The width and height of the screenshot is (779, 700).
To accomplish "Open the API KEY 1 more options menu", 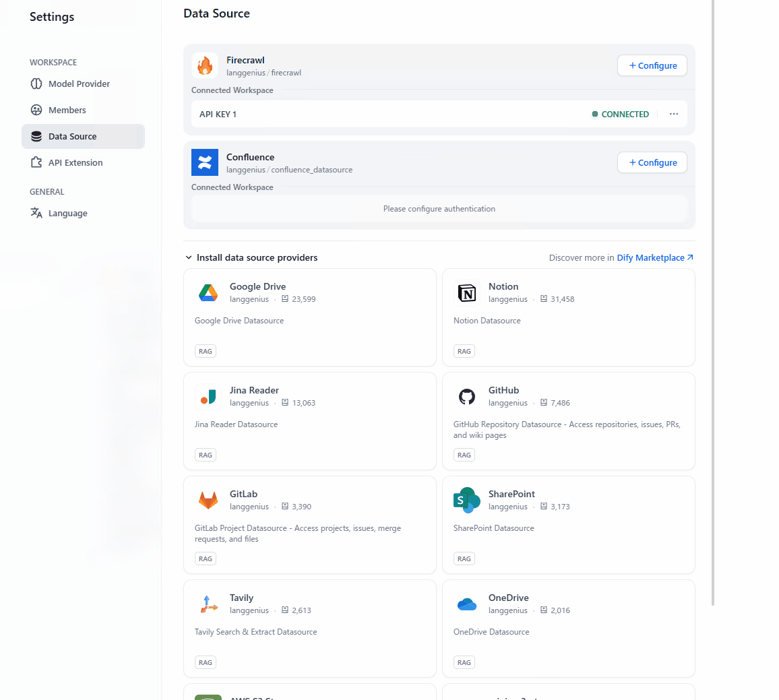I will pyautogui.click(x=674, y=114).
